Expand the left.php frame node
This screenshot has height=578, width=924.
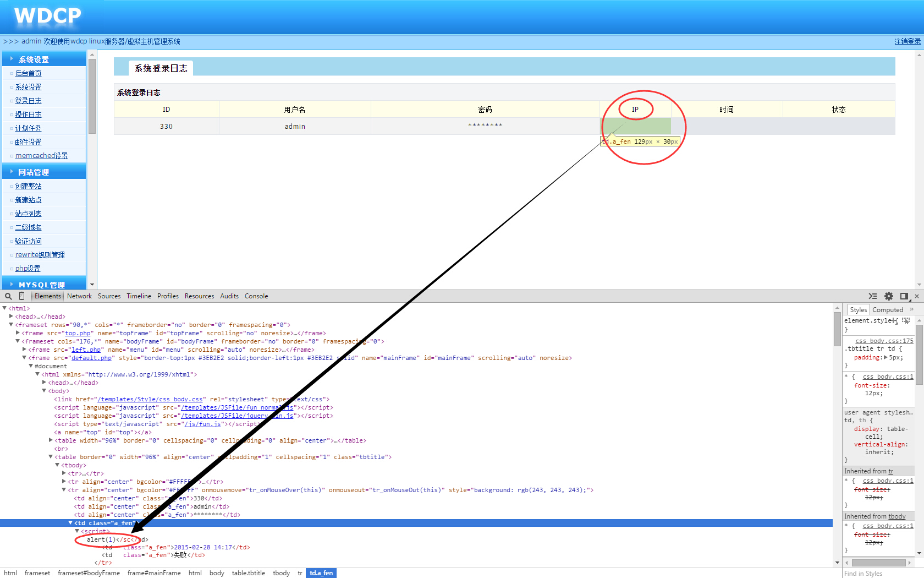pyautogui.click(x=24, y=350)
